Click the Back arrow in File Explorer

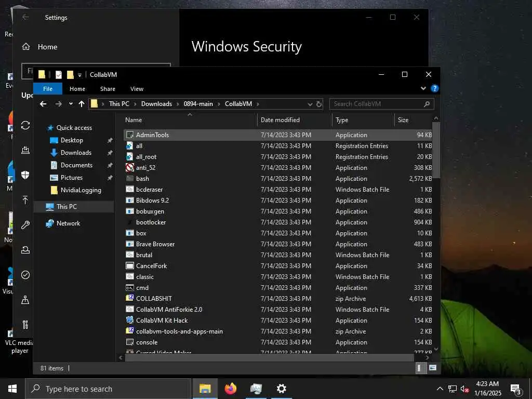click(43, 104)
